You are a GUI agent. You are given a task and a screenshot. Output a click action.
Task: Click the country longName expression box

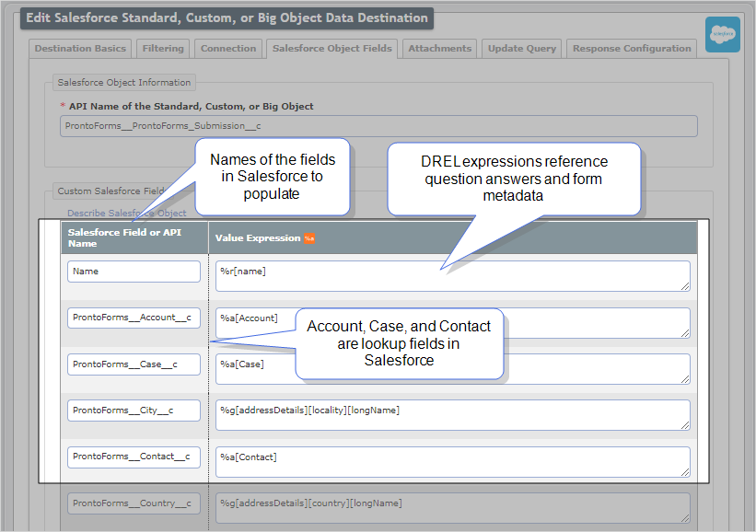(453, 508)
